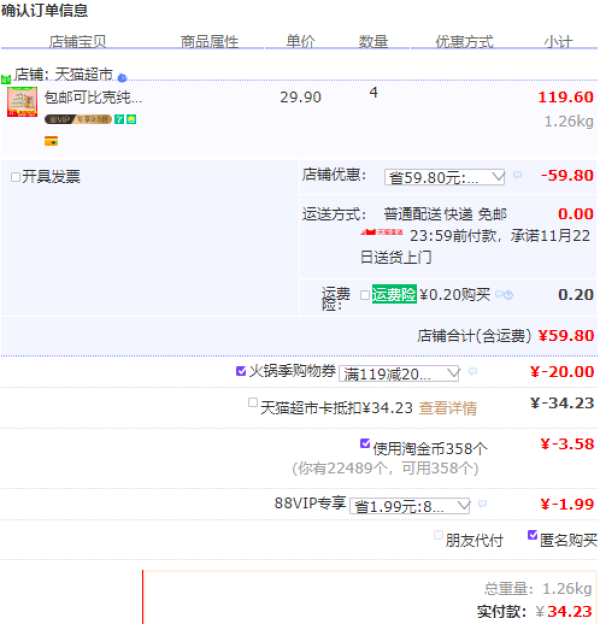Screen dimensions: 600x624
Task: Click the store discount amount -59.80
Action: [567, 176]
